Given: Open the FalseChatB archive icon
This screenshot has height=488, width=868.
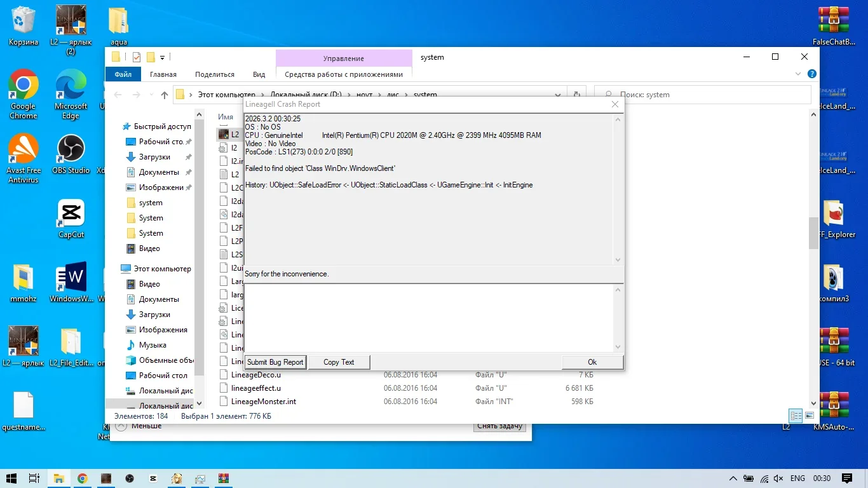Looking at the screenshot, I should [832, 25].
